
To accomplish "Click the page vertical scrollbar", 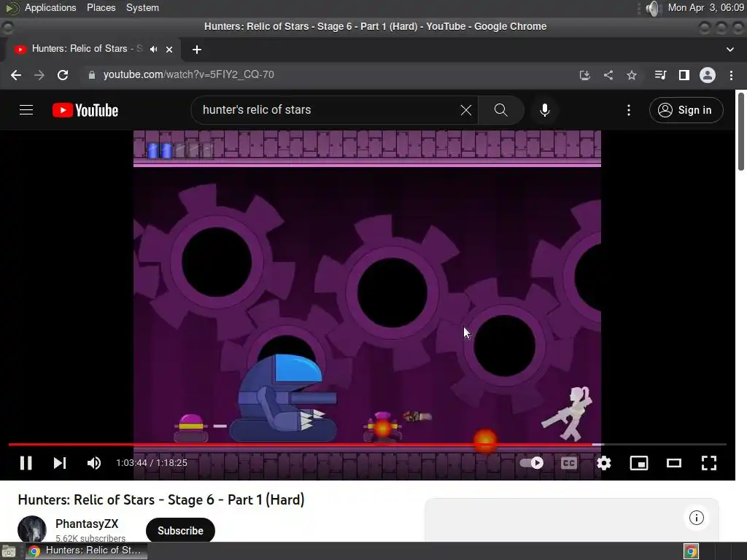I will click(x=741, y=131).
